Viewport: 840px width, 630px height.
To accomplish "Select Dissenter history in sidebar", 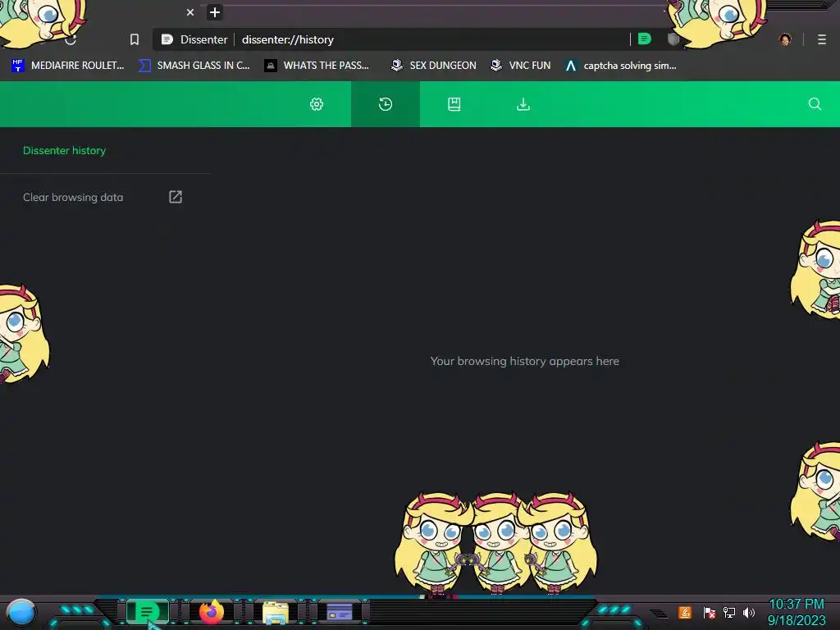I will tap(64, 151).
